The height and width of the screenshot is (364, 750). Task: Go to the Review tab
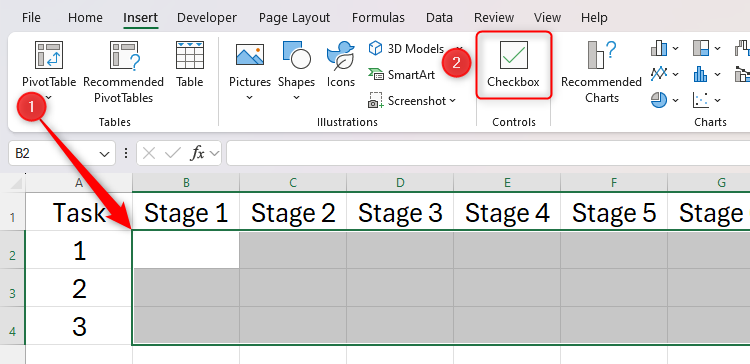tap(493, 18)
